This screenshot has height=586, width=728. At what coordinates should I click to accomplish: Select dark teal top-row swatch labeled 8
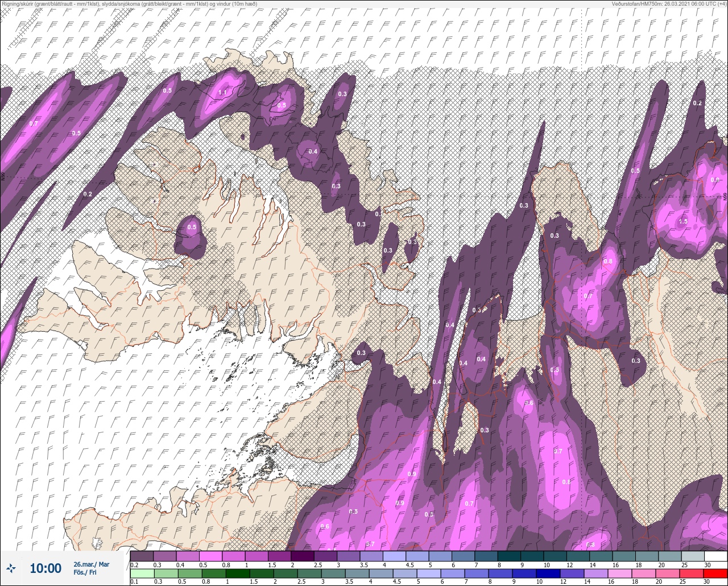pos(509,556)
